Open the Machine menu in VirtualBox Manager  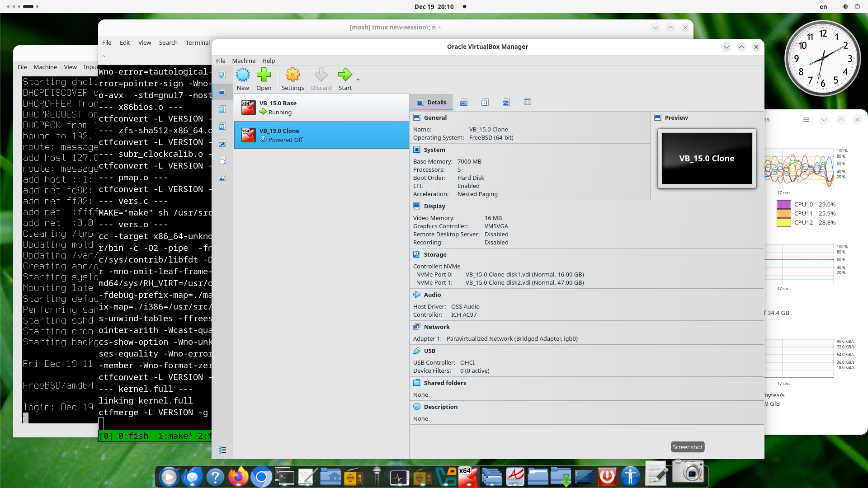[x=244, y=61]
